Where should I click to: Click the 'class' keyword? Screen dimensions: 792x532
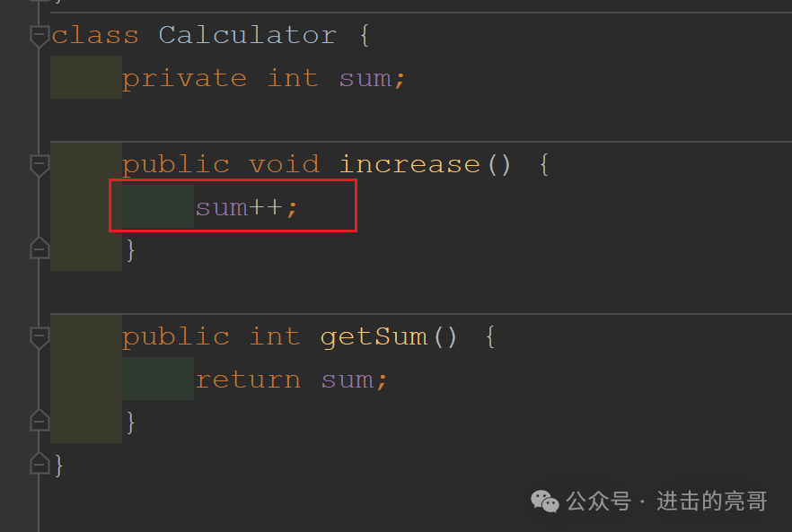[x=95, y=35]
